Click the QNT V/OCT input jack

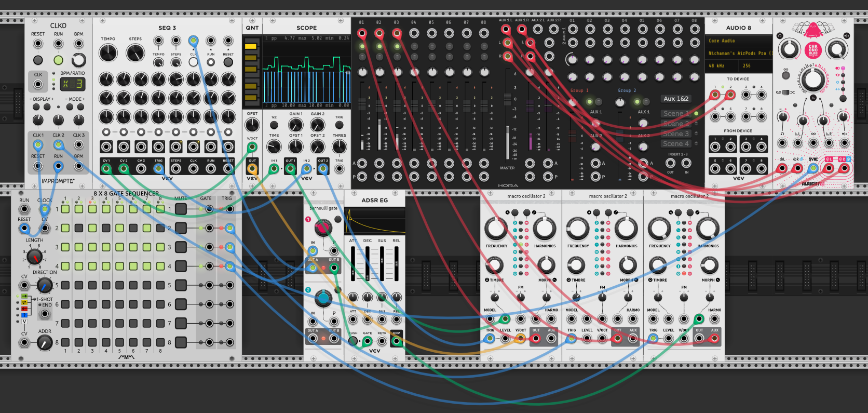[252, 147]
